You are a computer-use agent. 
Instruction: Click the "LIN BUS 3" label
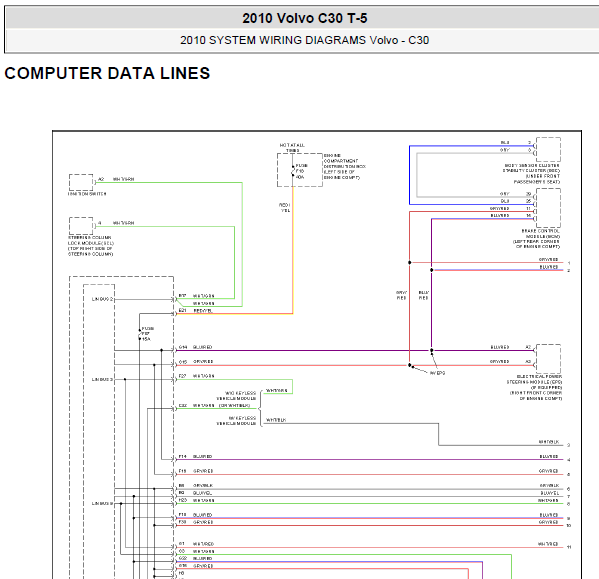pyautogui.click(x=102, y=379)
